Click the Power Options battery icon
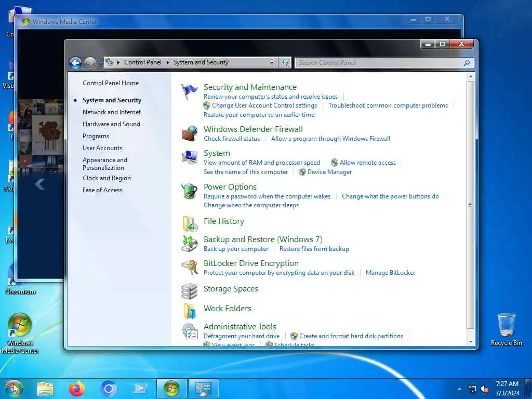The image size is (532, 399). click(x=189, y=191)
